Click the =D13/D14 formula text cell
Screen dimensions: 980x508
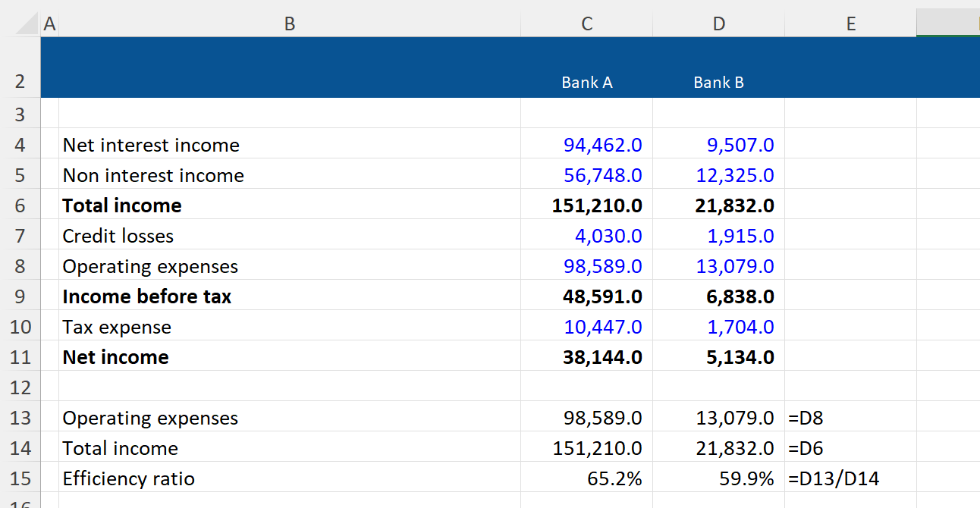click(834, 478)
